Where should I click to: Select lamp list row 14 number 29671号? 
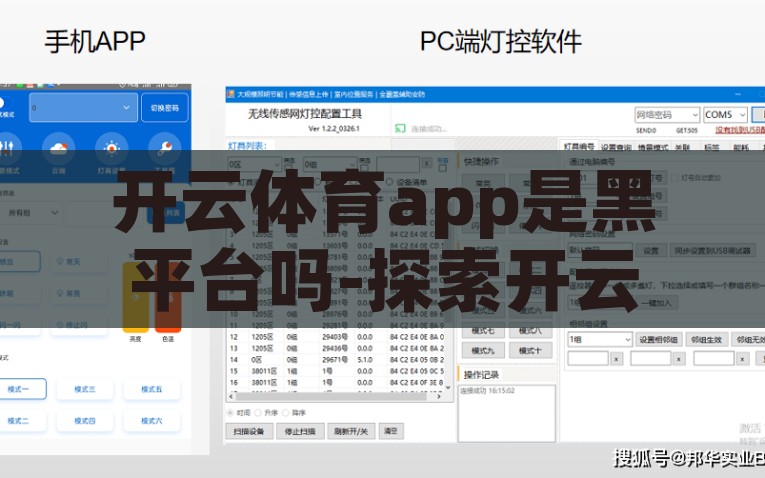(335, 360)
